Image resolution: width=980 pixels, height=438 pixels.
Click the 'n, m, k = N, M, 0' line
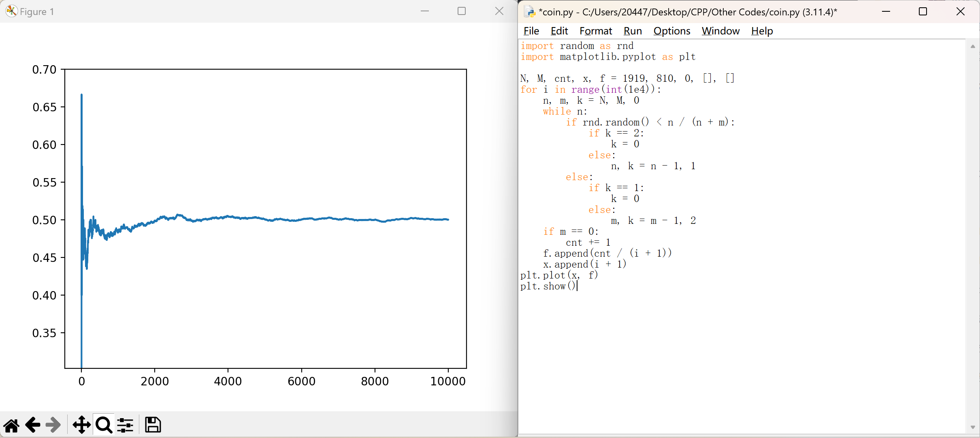coord(591,100)
